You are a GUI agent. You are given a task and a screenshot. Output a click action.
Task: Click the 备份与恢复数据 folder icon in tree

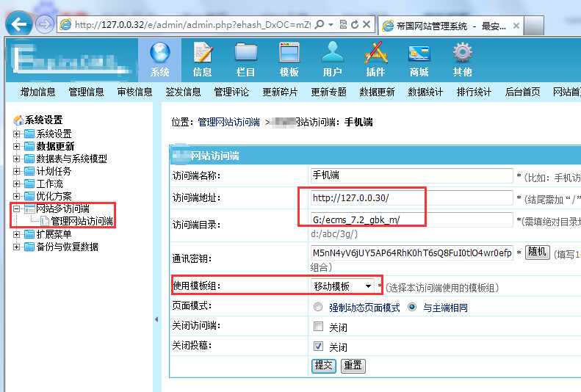pyautogui.click(x=29, y=247)
